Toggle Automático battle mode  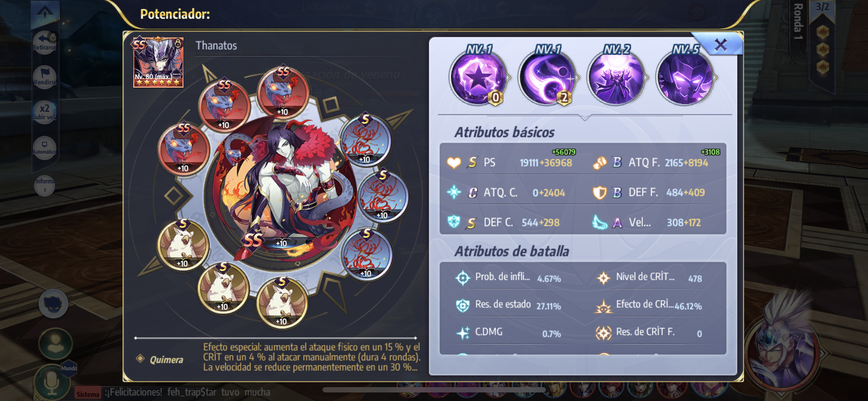[x=44, y=148]
